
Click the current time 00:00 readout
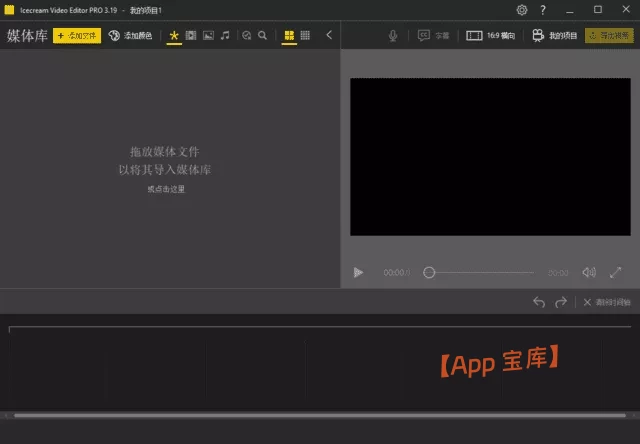394,273
